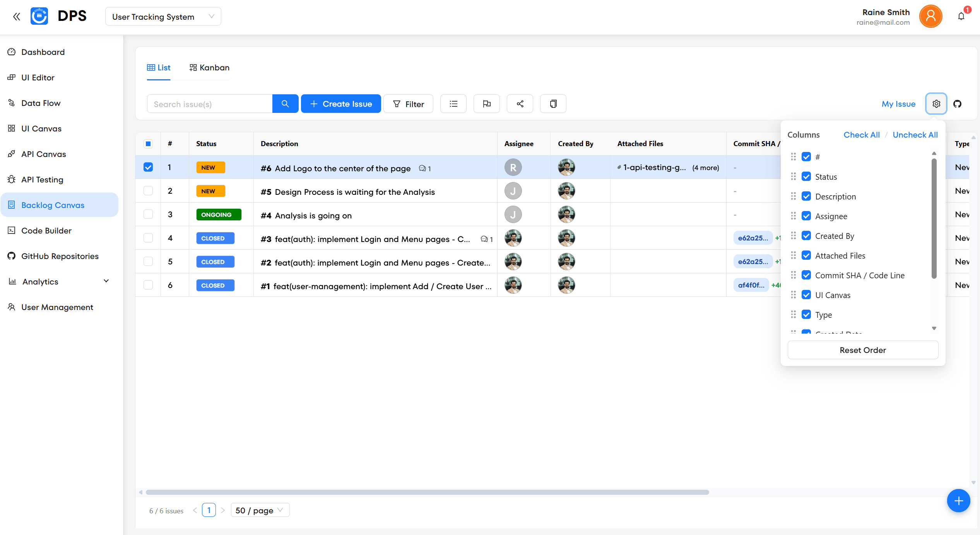Open the User Tracking System project dropdown
Image resolution: width=980 pixels, height=535 pixels.
[x=163, y=17]
